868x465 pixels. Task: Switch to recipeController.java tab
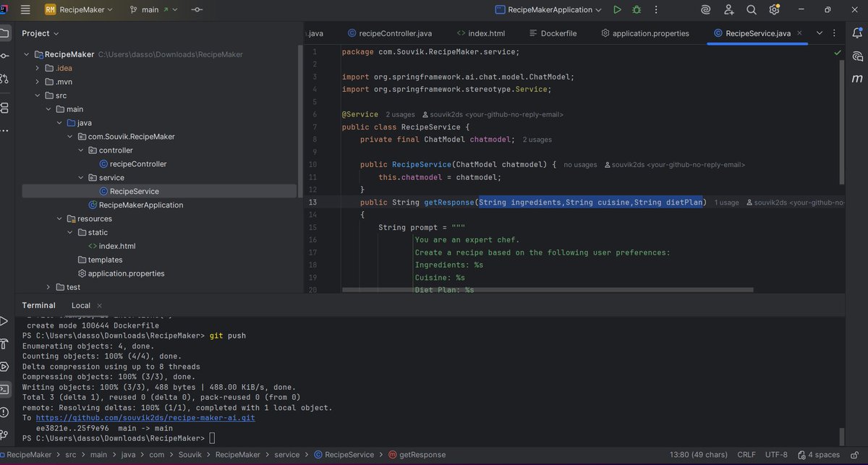point(389,33)
